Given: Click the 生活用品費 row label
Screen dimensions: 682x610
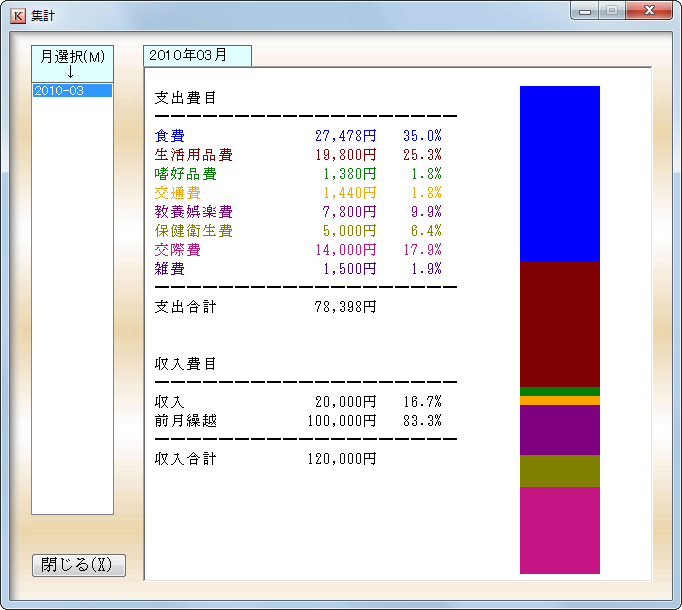Looking at the screenshot, I should point(194,155).
